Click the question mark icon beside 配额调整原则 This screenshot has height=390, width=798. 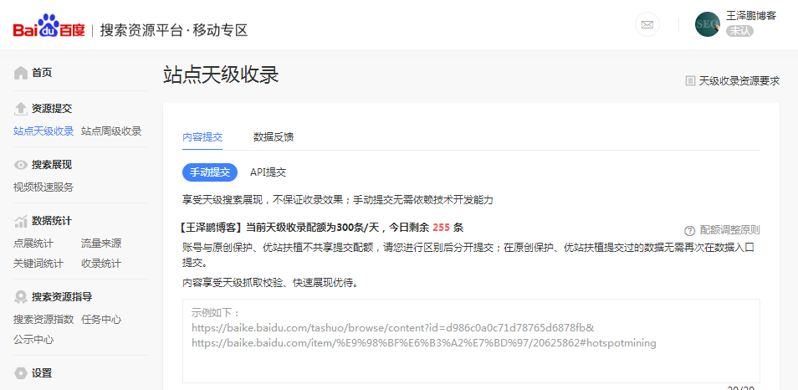690,231
